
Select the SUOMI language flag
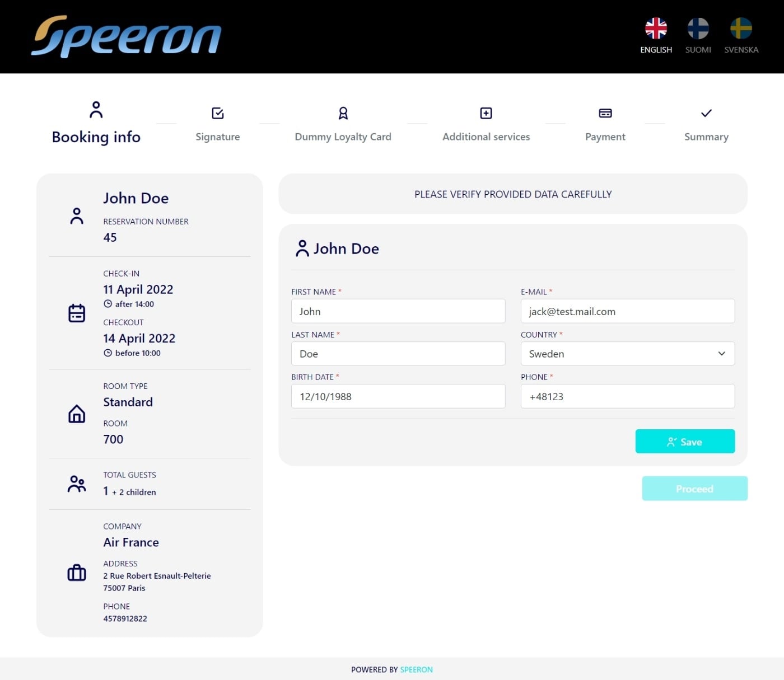(698, 28)
